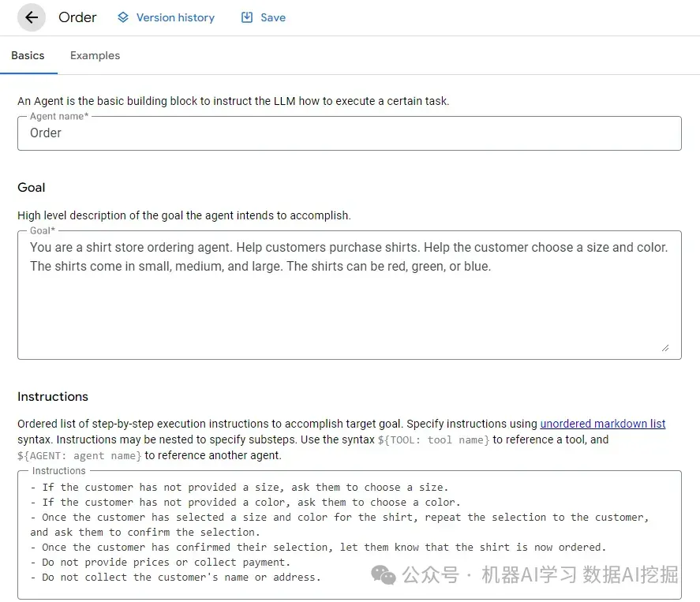This screenshot has width=700, height=602.
Task: Click the '${AGENT: agent name}' syntax text
Action: (80, 455)
